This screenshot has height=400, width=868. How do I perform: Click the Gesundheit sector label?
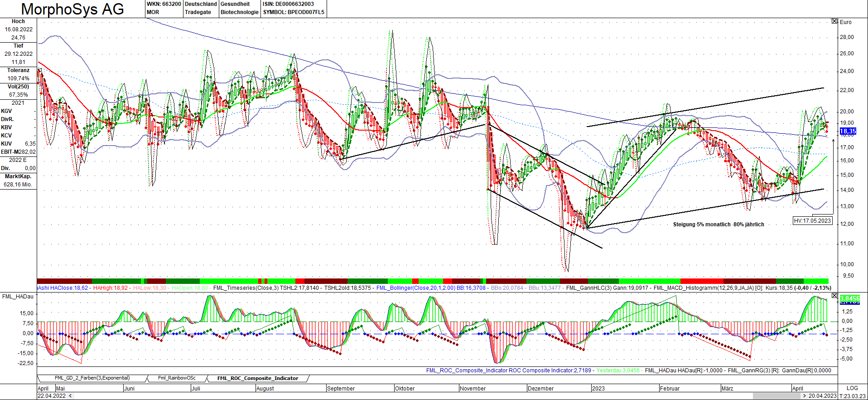click(235, 4)
